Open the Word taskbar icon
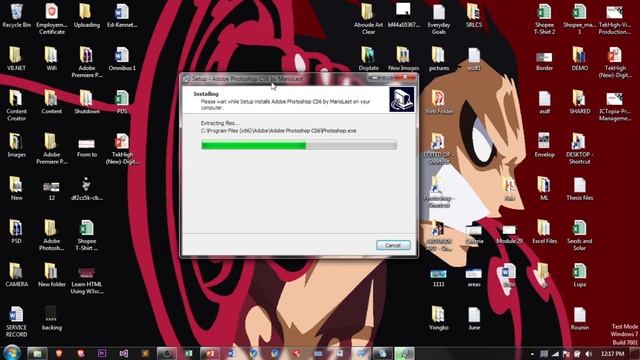The image size is (640, 360). coord(231,353)
